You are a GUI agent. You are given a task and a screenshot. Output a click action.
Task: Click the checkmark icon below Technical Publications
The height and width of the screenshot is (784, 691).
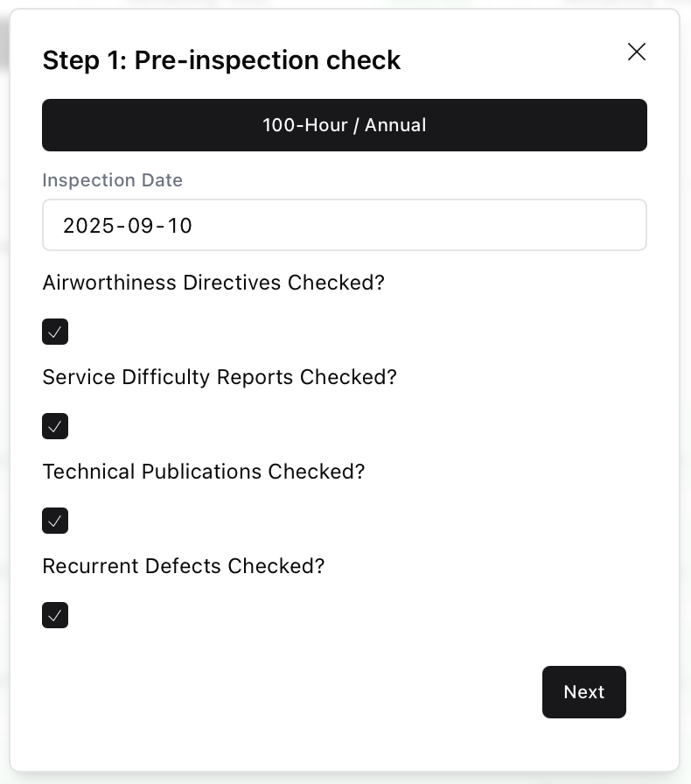(x=55, y=521)
